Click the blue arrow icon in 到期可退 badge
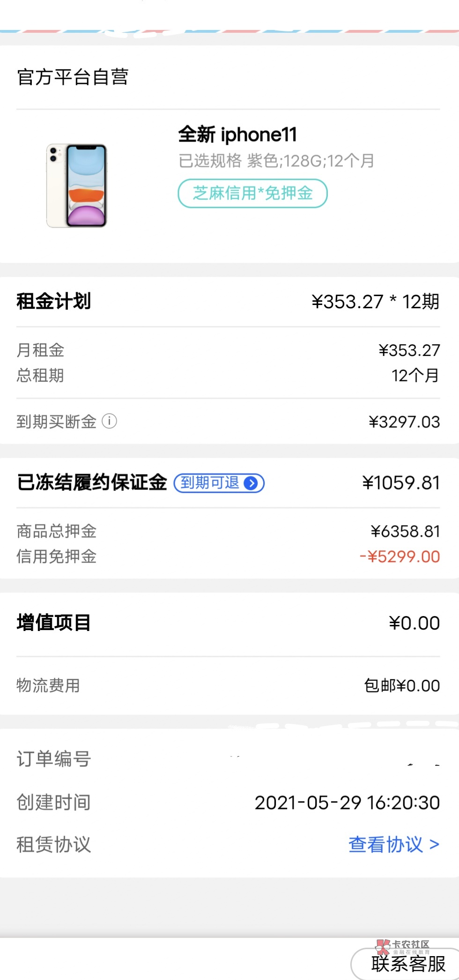 (x=252, y=483)
